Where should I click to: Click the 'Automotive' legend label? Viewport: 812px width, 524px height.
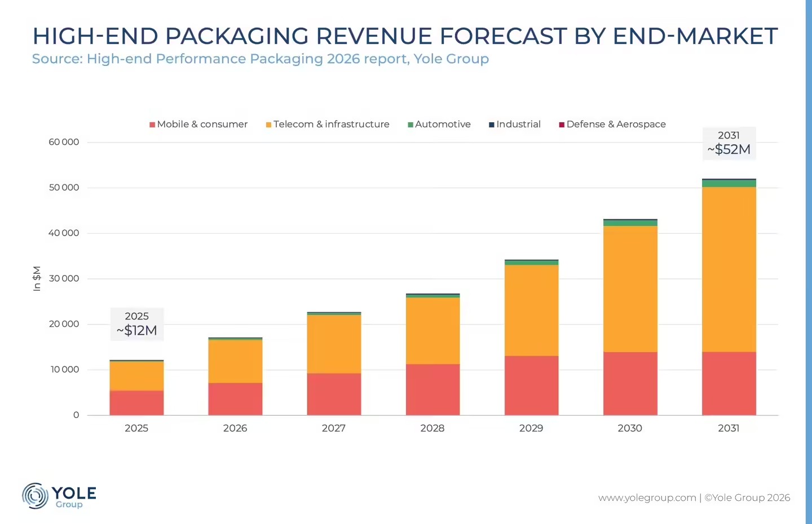coord(443,124)
